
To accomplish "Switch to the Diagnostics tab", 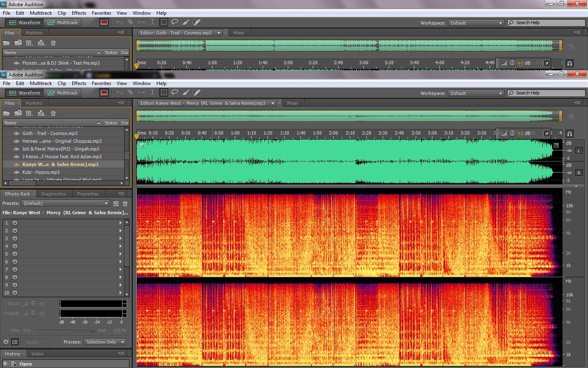I will tap(53, 194).
